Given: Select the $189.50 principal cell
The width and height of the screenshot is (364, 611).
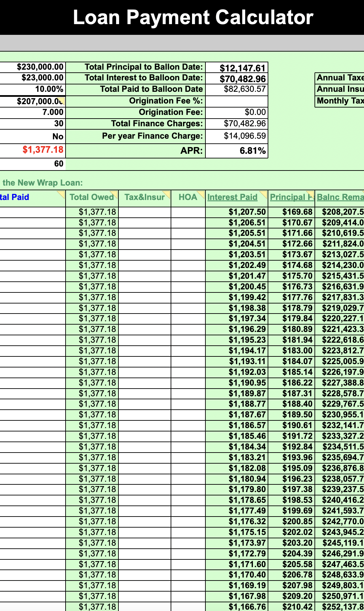Looking at the screenshot, I should pyautogui.click(x=291, y=415).
